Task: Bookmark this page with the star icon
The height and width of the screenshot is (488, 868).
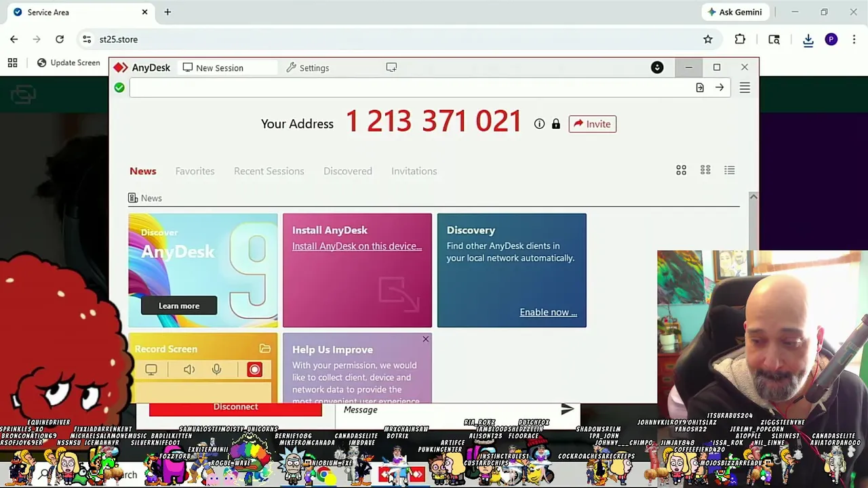Action: coord(708,39)
